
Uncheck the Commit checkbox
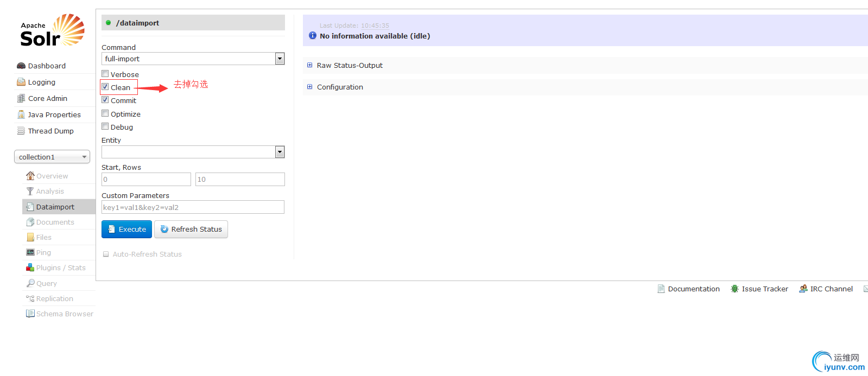pos(105,100)
